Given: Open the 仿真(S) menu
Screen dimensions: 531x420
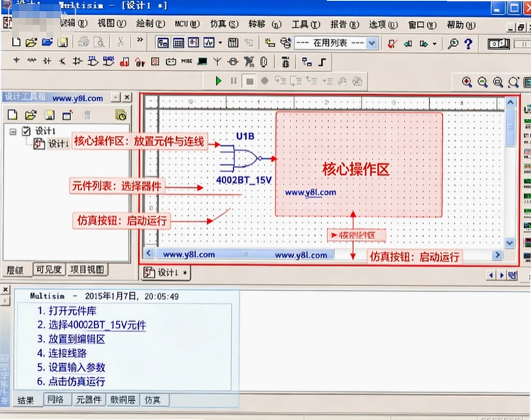Looking at the screenshot, I should [224, 24].
